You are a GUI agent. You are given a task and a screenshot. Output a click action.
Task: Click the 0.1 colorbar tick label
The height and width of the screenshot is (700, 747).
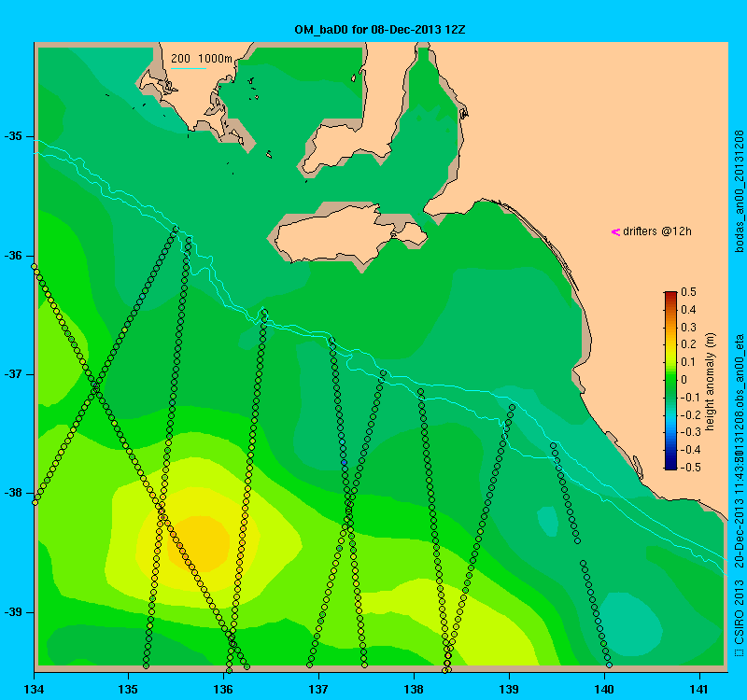point(688,362)
